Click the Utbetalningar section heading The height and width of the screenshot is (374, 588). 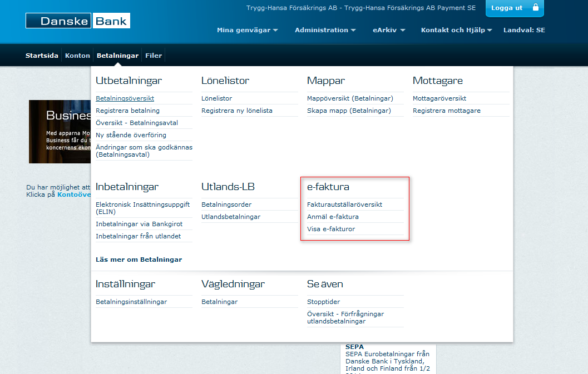(x=129, y=81)
